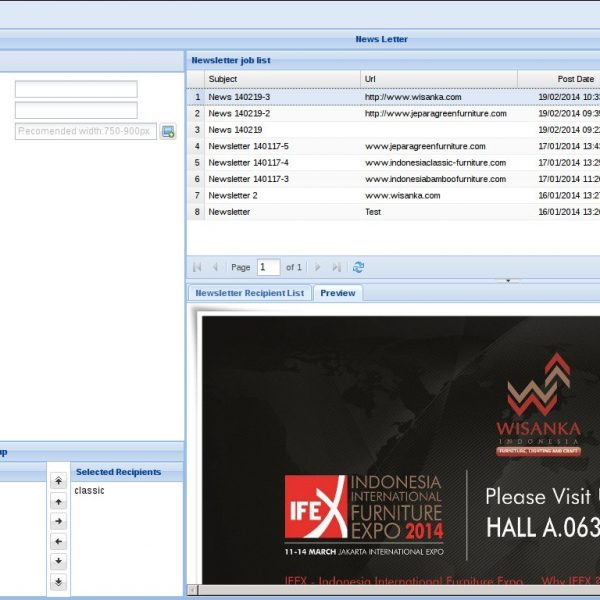This screenshot has height=600, width=600.
Task: Click www.indonesiabamboofurniture.com cell
Action: pyautogui.click(x=439, y=179)
